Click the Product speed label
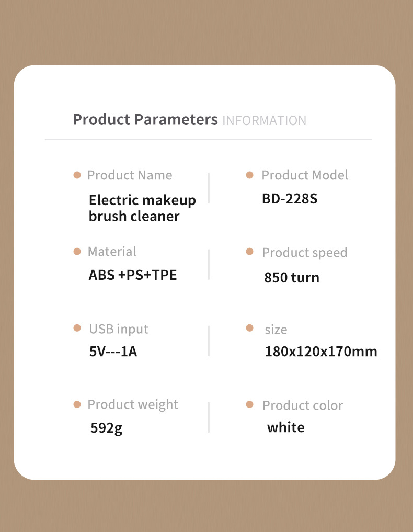413x532 pixels. click(304, 253)
